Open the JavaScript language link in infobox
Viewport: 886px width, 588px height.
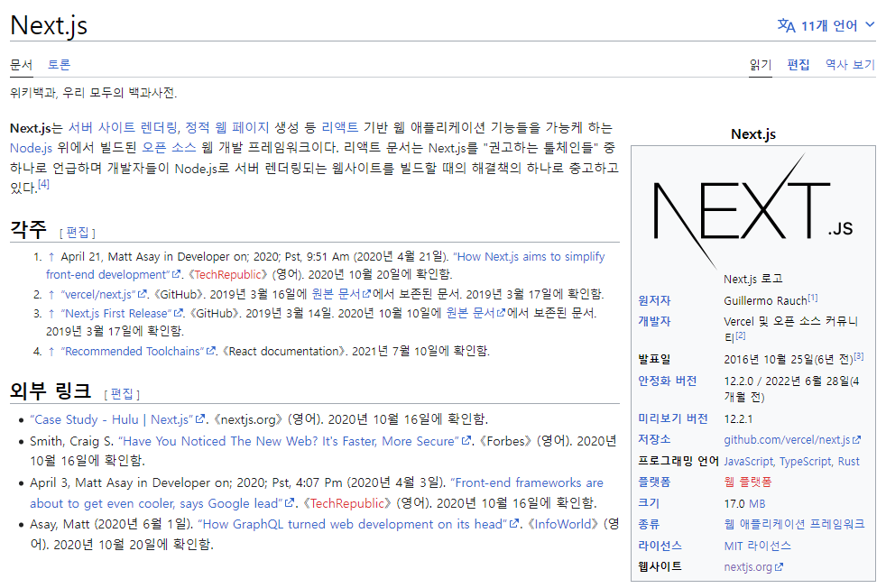click(x=748, y=462)
